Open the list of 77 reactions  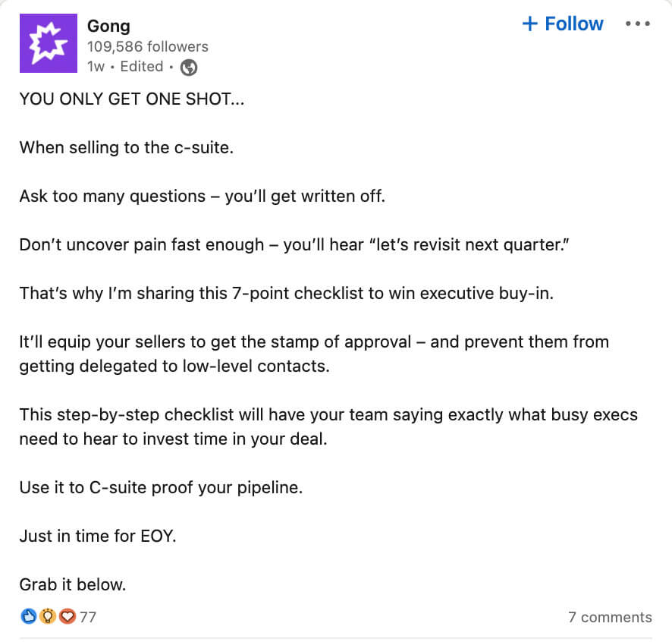(x=88, y=617)
